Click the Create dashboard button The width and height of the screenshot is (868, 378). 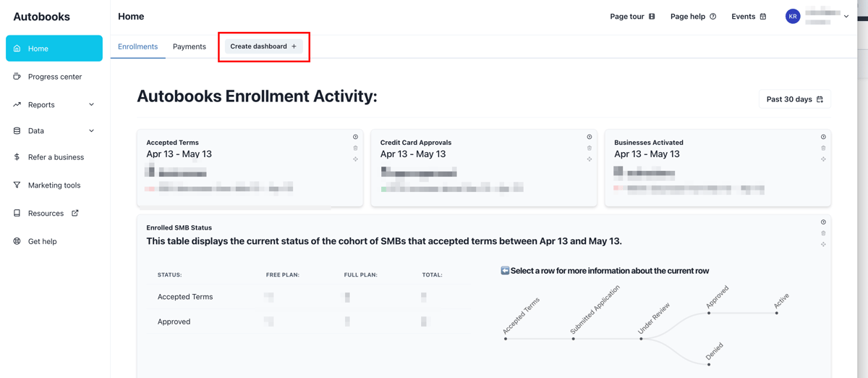point(263,46)
